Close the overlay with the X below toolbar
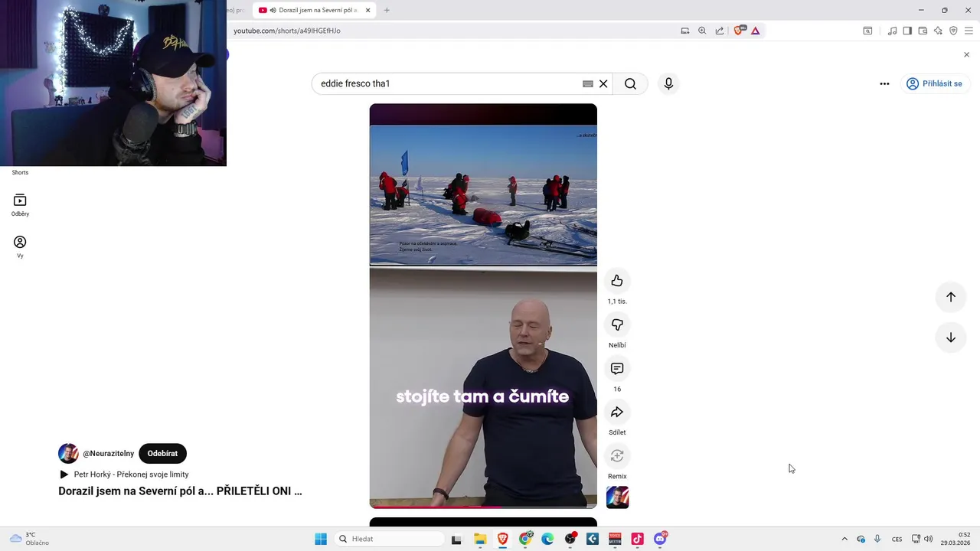 click(966, 54)
